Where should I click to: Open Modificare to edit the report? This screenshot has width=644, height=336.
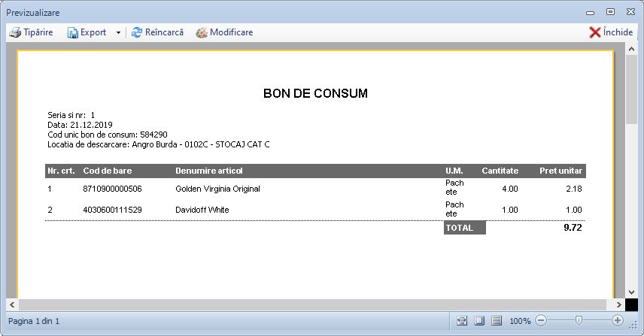point(224,33)
